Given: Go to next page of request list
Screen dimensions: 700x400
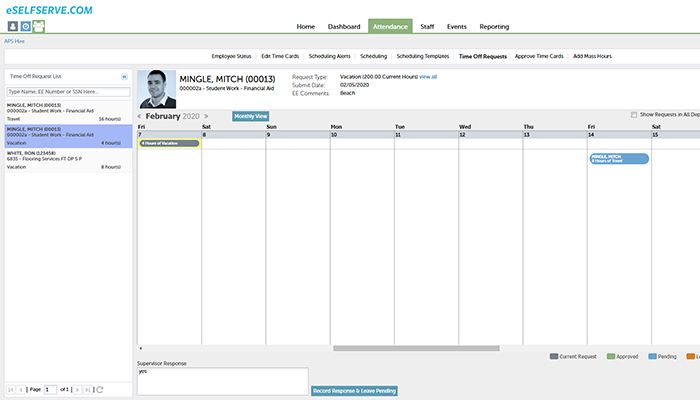Looking at the screenshot, I should coord(75,388).
